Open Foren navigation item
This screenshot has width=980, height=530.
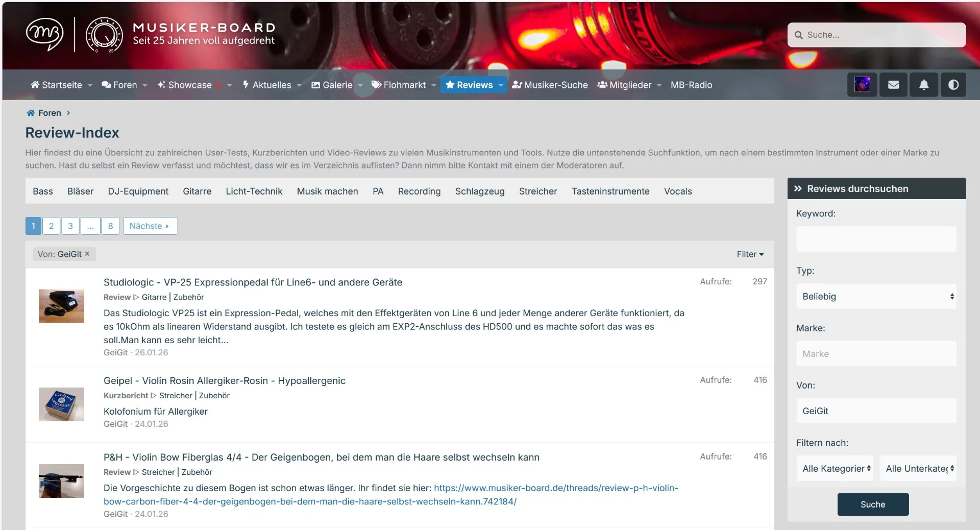point(119,85)
